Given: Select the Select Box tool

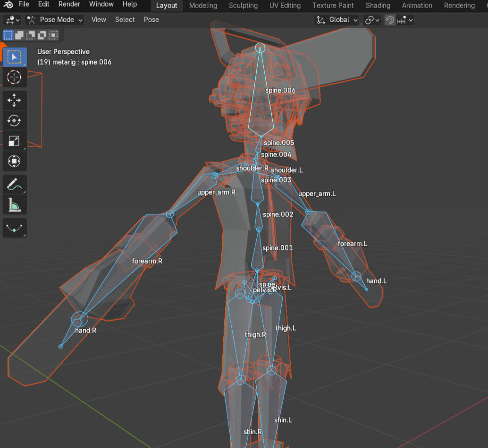Looking at the screenshot, I should click(x=14, y=57).
